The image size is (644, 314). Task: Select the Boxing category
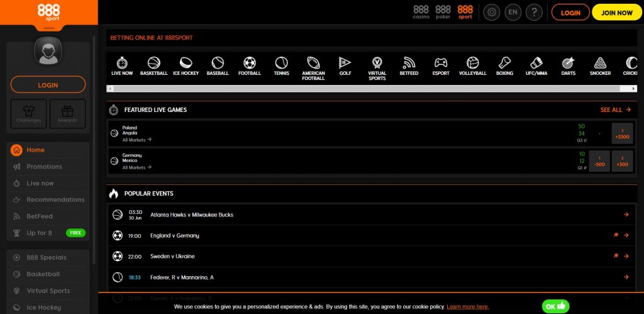tap(504, 66)
